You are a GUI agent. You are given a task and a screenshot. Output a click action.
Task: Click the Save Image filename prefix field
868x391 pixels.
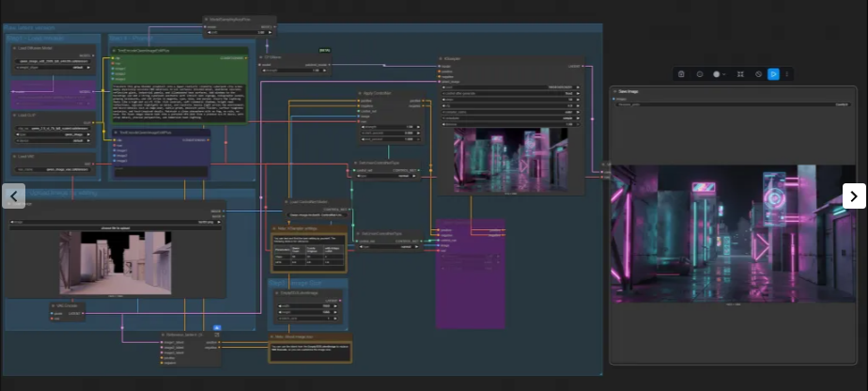[733, 103]
